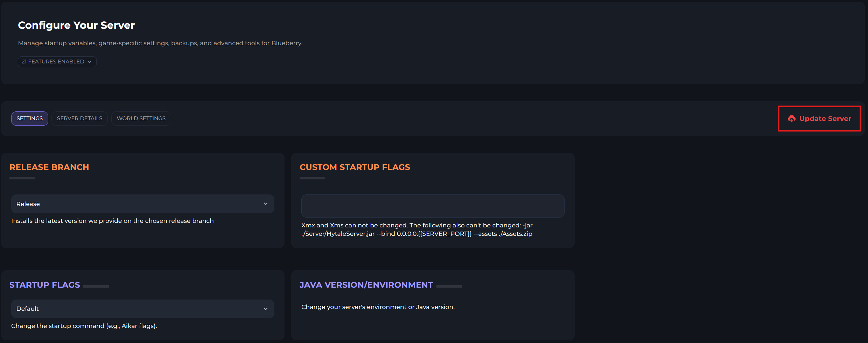Click the Release Branch heading
This screenshot has width=868, height=343.
(x=49, y=167)
